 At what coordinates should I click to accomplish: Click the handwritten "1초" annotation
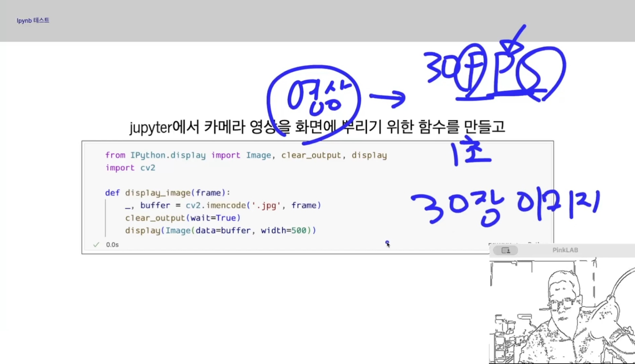pos(471,151)
